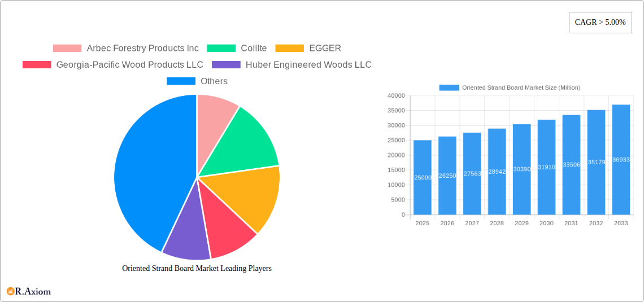Click the 2030 x-axis label

point(547,223)
